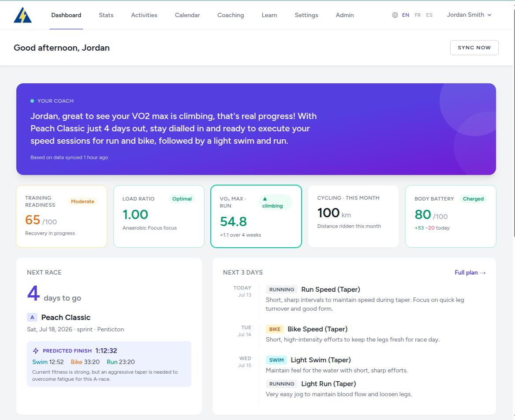Screen dimensions: 515x420
Task: Click the Predicted Finish lightning icon
Action: [x=36, y=351]
